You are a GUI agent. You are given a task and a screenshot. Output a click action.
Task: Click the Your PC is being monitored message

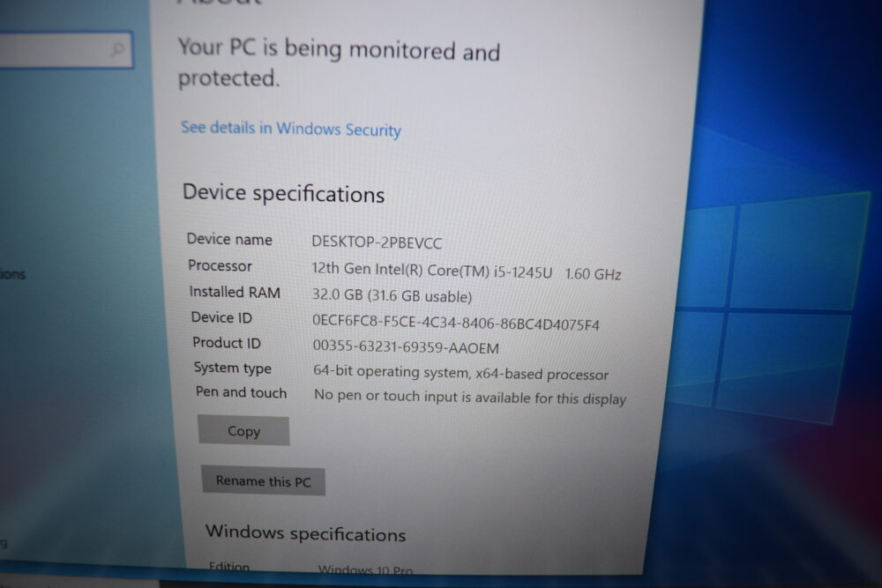[339, 63]
